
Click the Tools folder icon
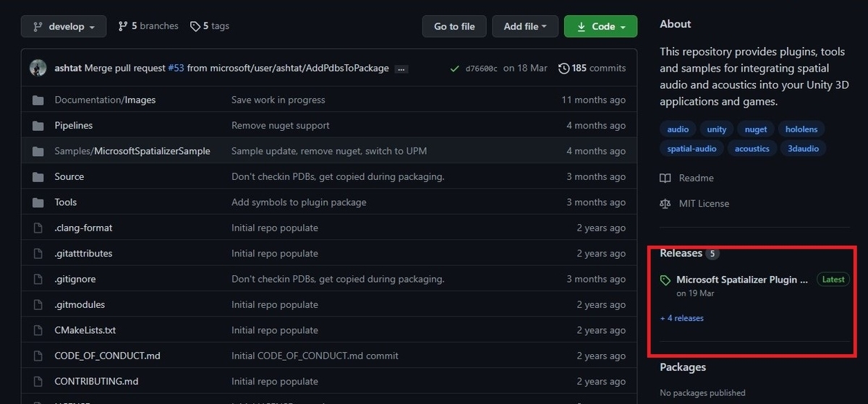tap(38, 202)
